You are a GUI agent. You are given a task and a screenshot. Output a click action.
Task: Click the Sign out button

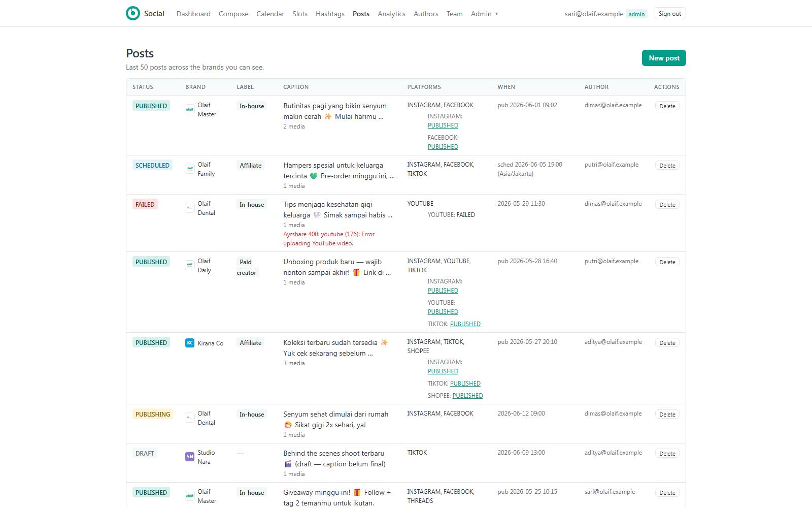click(670, 14)
